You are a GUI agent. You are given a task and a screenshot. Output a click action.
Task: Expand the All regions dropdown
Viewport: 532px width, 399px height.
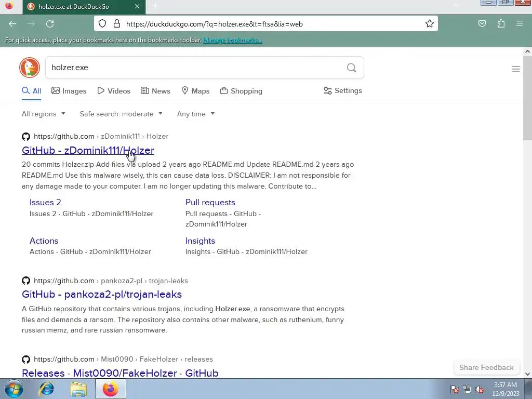pyautogui.click(x=44, y=114)
